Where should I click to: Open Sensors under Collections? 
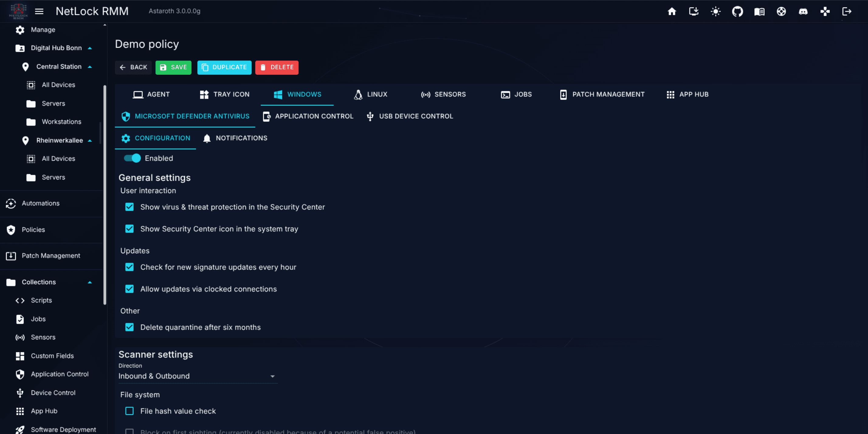click(x=43, y=337)
